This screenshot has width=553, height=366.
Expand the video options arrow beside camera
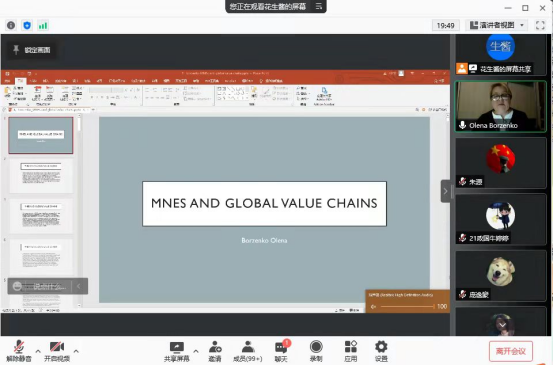click(76, 351)
